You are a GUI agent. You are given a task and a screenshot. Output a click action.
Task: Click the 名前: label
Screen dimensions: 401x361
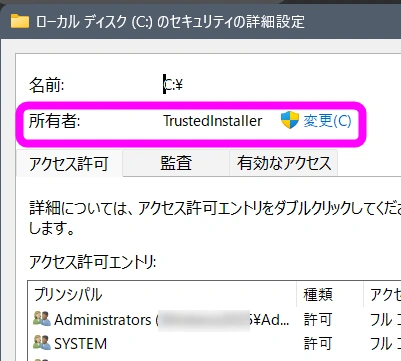47,85
